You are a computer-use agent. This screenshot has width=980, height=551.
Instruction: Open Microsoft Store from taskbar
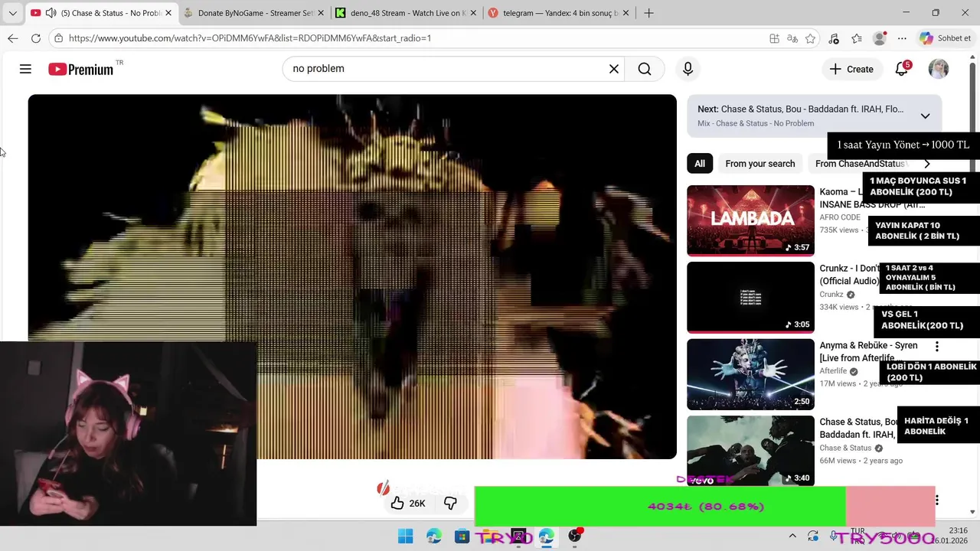pos(462,536)
